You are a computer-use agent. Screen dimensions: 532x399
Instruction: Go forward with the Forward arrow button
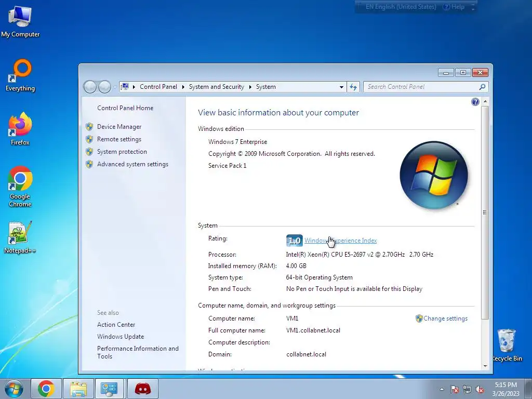[x=104, y=87]
